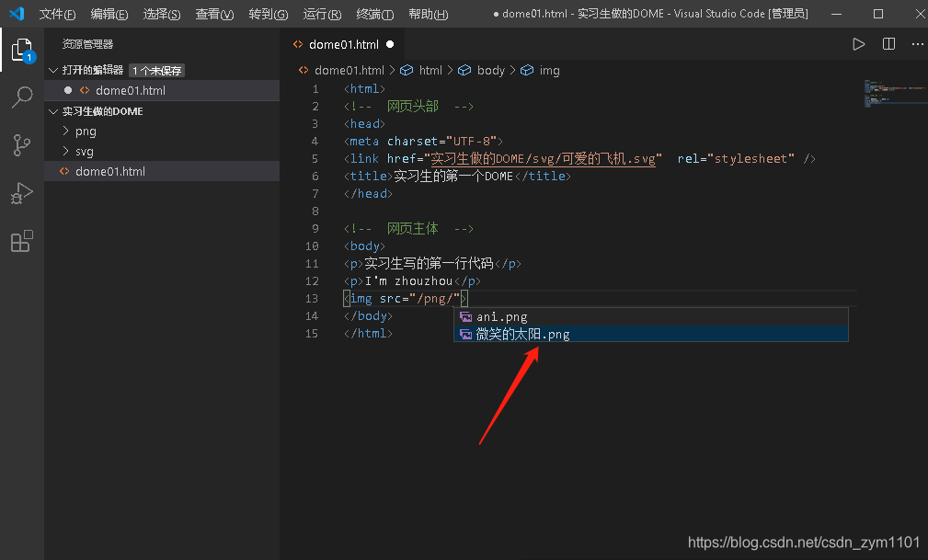Click the 资源管理器 panel title
Viewport: 928px width, 560px height.
point(87,44)
